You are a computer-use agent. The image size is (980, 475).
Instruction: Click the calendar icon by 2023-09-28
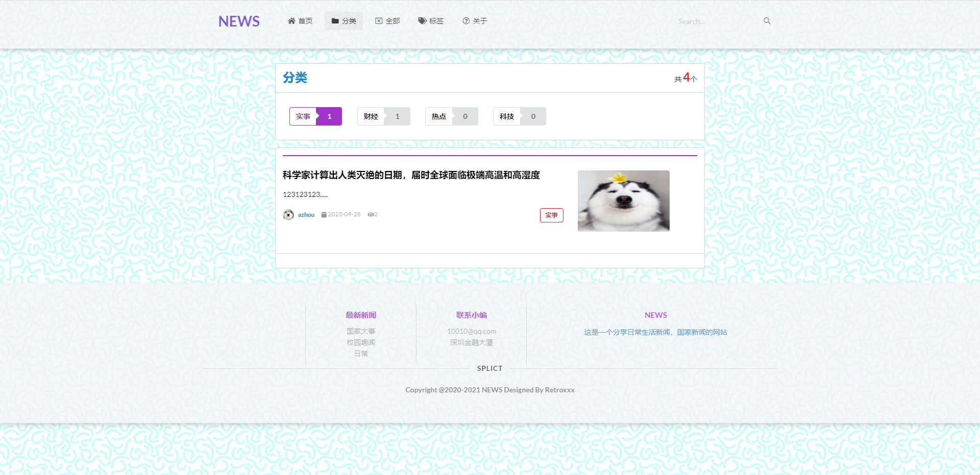(324, 215)
